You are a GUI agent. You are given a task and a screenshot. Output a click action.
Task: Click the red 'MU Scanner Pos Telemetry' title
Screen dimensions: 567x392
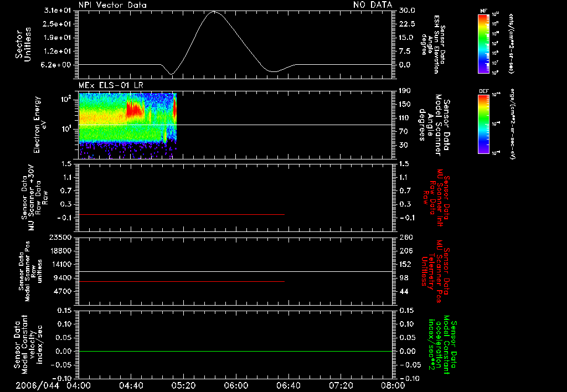tap(436, 271)
